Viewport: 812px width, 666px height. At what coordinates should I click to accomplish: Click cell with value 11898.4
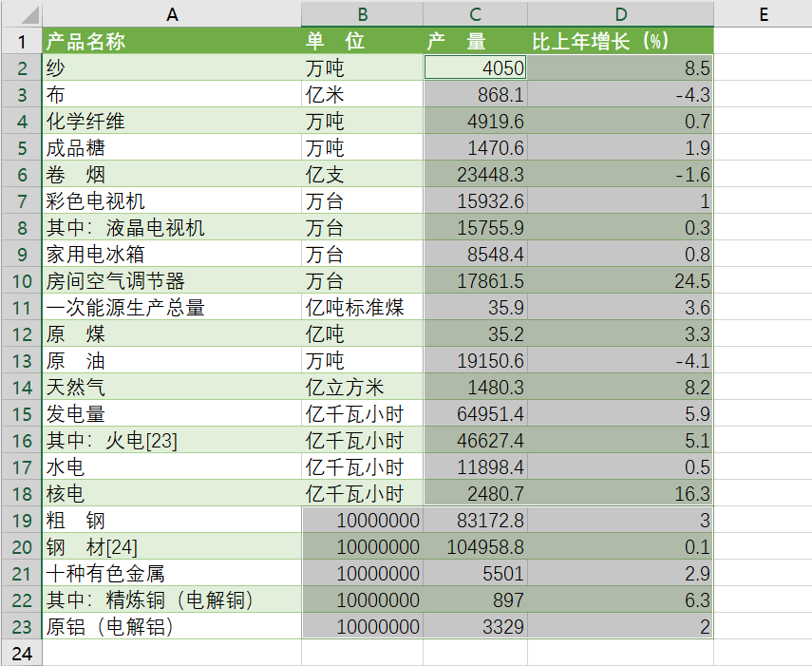point(475,466)
